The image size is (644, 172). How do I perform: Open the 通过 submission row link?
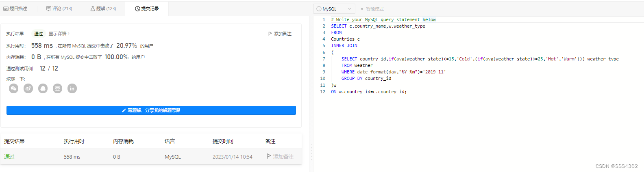coord(9,157)
